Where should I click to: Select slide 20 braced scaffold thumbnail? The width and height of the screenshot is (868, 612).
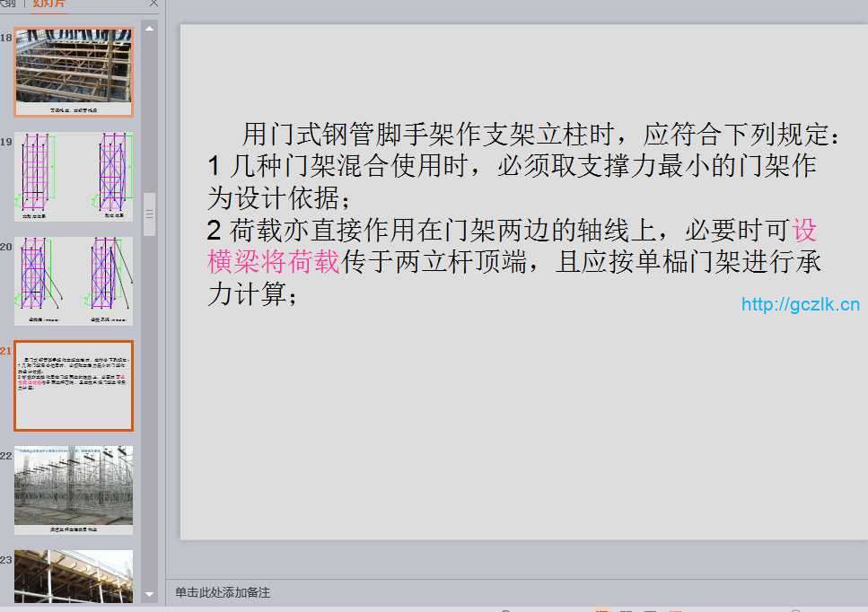coord(74,281)
